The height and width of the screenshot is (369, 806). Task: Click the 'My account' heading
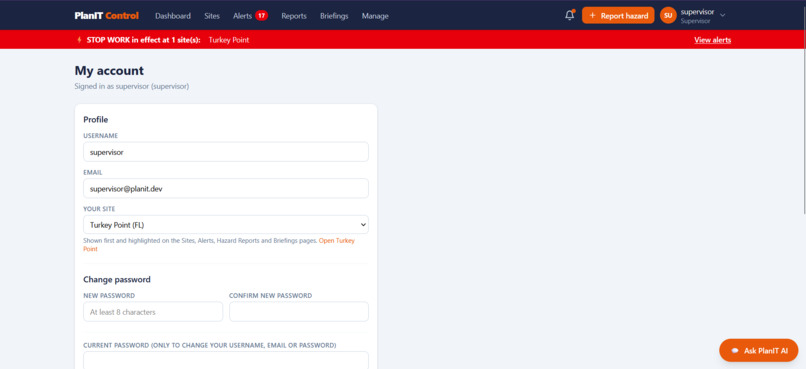pos(109,70)
